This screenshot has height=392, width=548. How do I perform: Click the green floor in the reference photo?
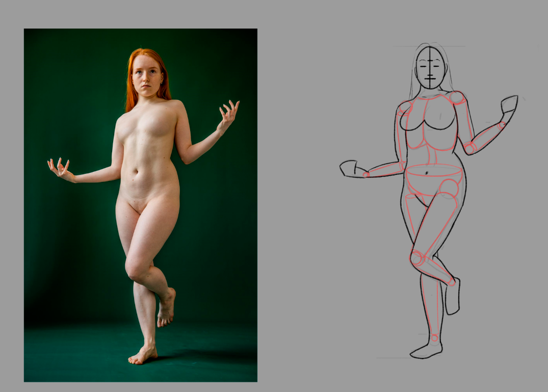[x=76, y=352]
